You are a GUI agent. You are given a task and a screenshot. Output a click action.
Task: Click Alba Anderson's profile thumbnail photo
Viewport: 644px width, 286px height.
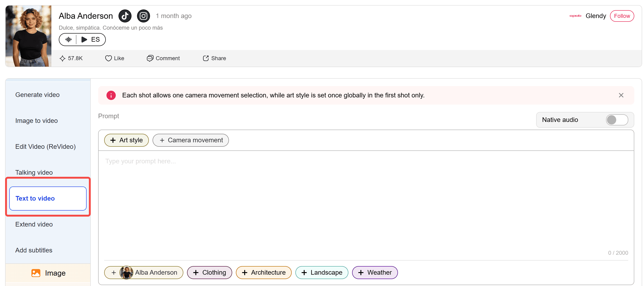click(x=28, y=36)
